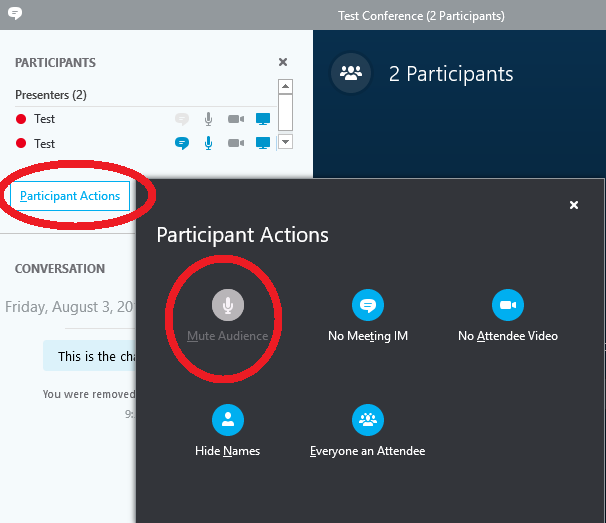Click the Presenters (2) group header

click(51, 95)
